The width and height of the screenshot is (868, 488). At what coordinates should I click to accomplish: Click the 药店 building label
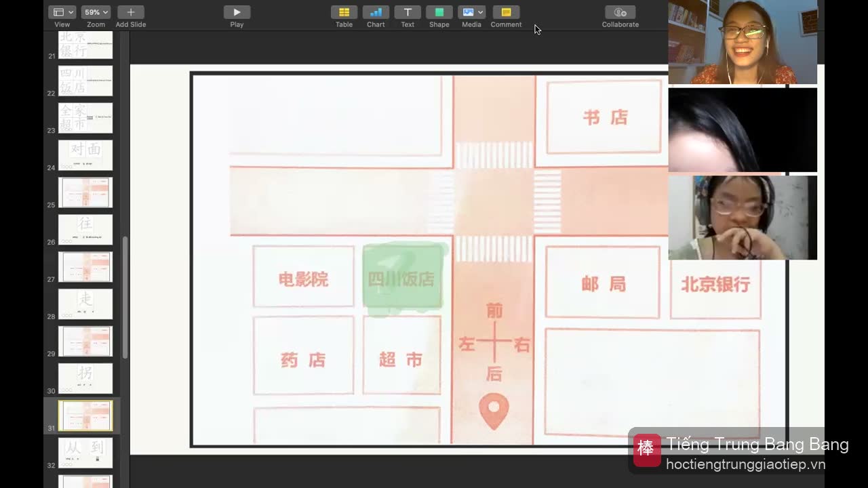pyautogui.click(x=303, y=360)
